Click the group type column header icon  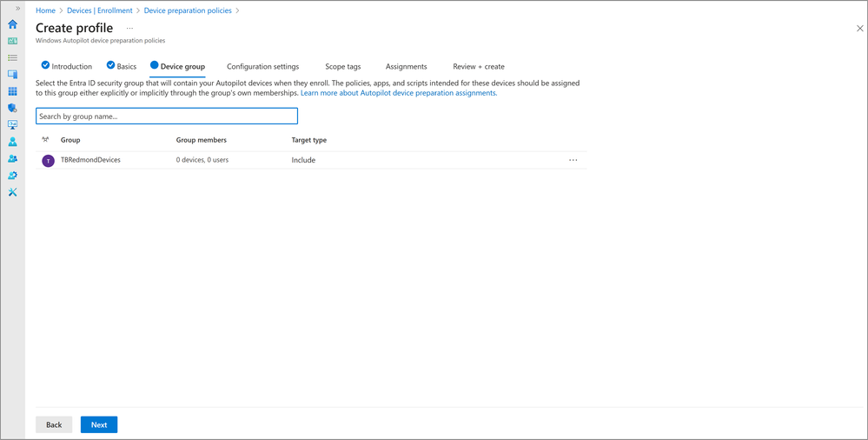click(x=45, y=140)
